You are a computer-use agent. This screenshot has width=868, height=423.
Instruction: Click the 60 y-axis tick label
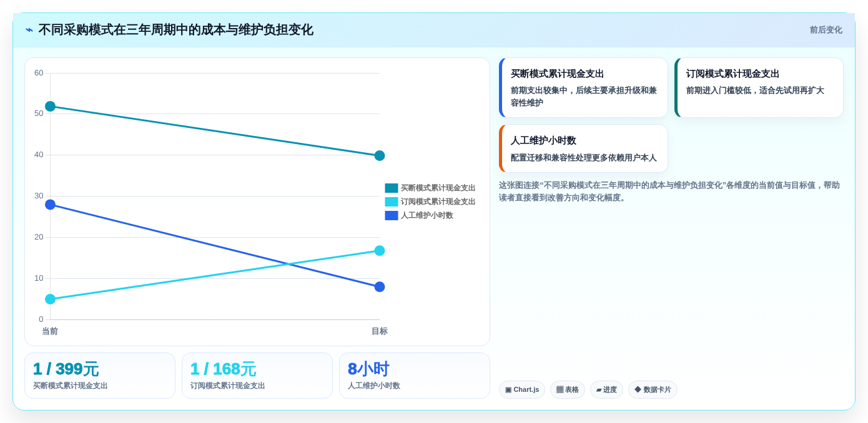point(39,73)
